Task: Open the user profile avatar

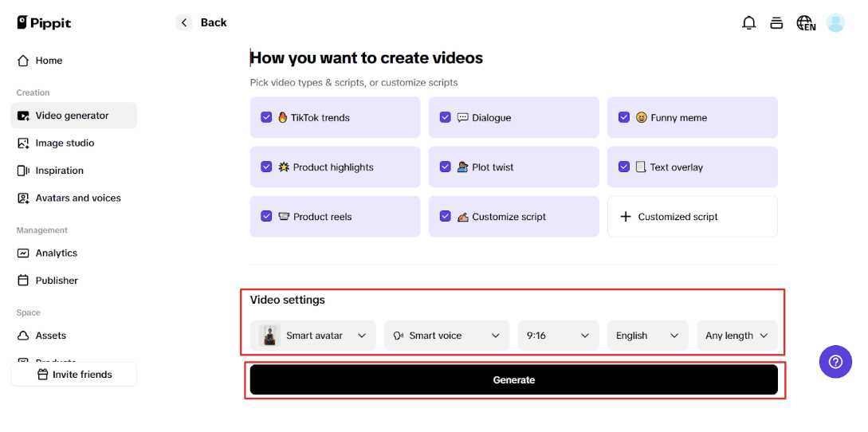Action: [835, 23]
